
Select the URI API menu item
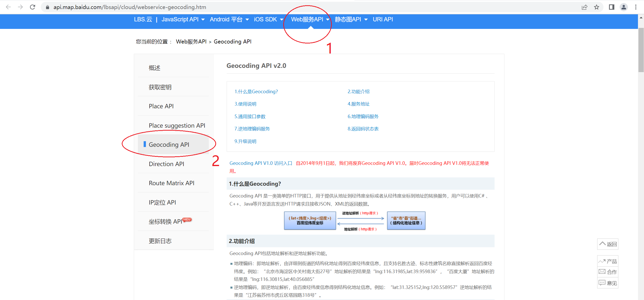click(x=383, y=19)
